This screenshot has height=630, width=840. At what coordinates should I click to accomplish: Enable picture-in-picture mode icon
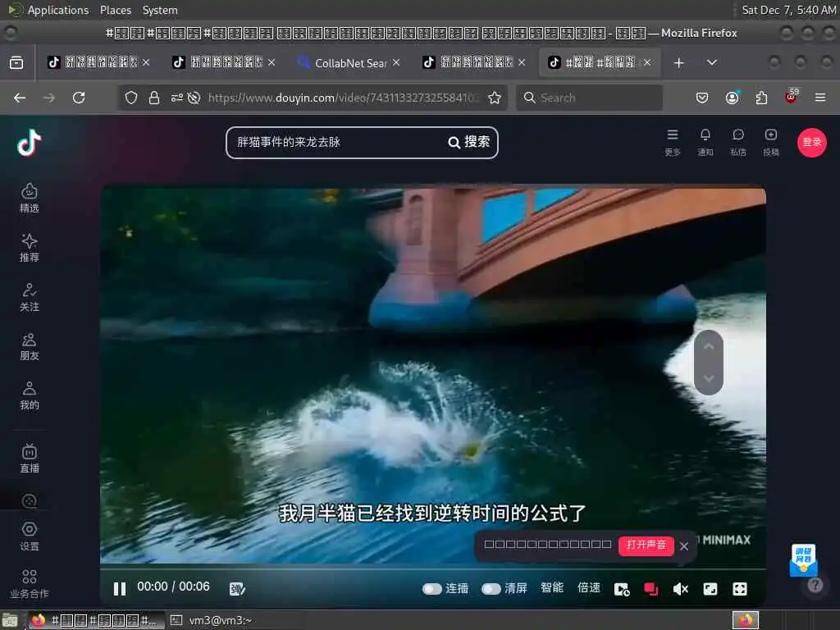710,589
